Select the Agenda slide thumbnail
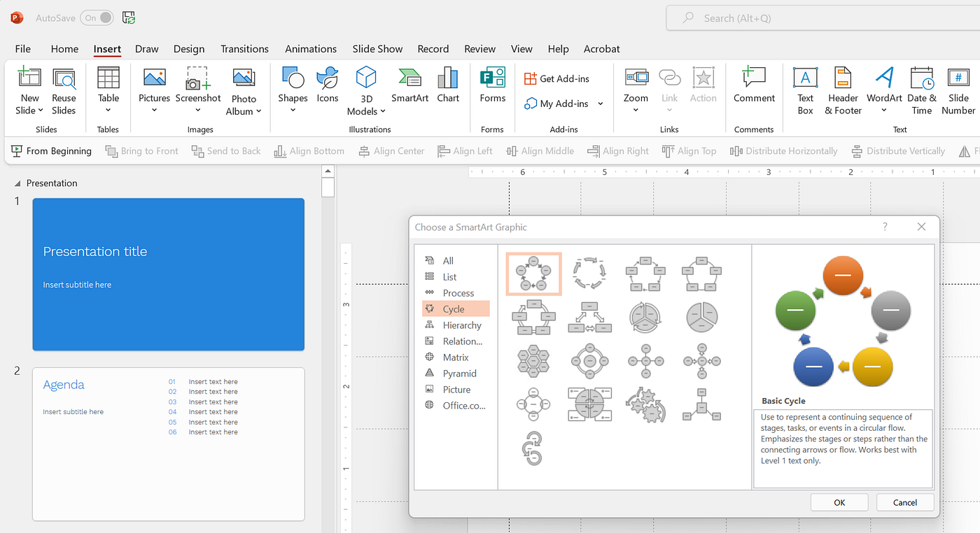Viewport: 980px width, 533px height. tap(169, 444)
